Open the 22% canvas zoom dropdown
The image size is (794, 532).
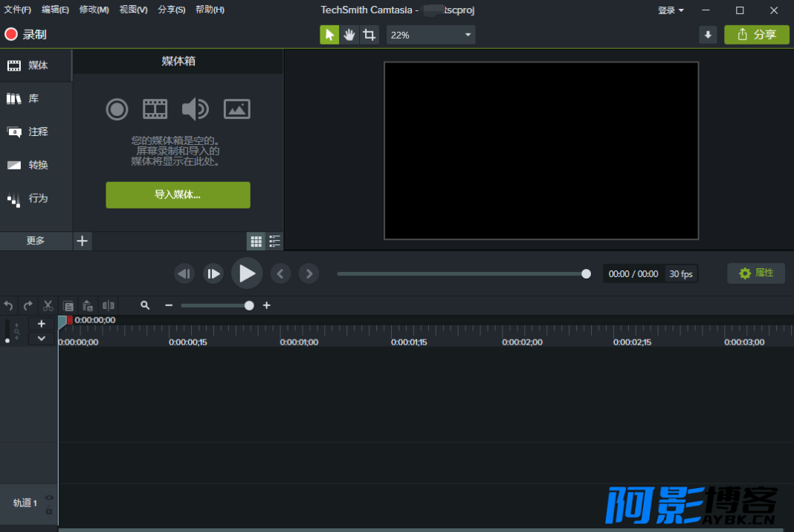coord(430,35)
